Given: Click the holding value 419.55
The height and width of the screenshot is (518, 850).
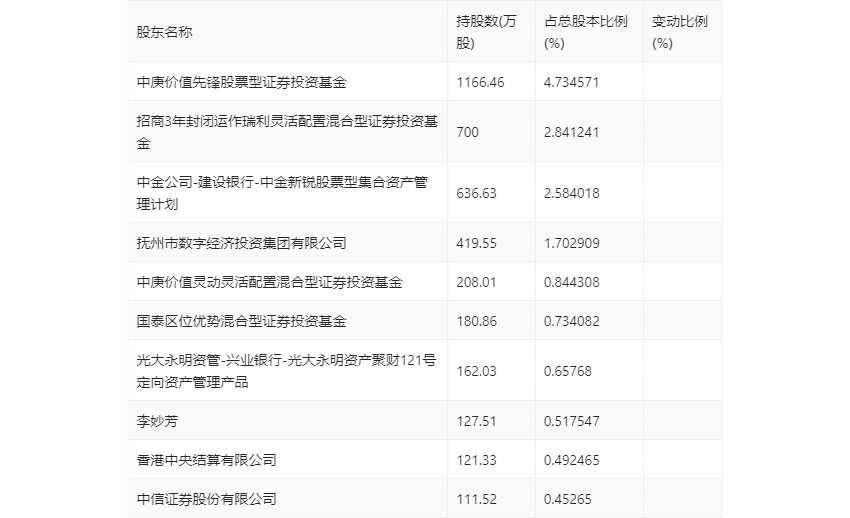Looking at the screenshot, I should [x=476, y=243].
